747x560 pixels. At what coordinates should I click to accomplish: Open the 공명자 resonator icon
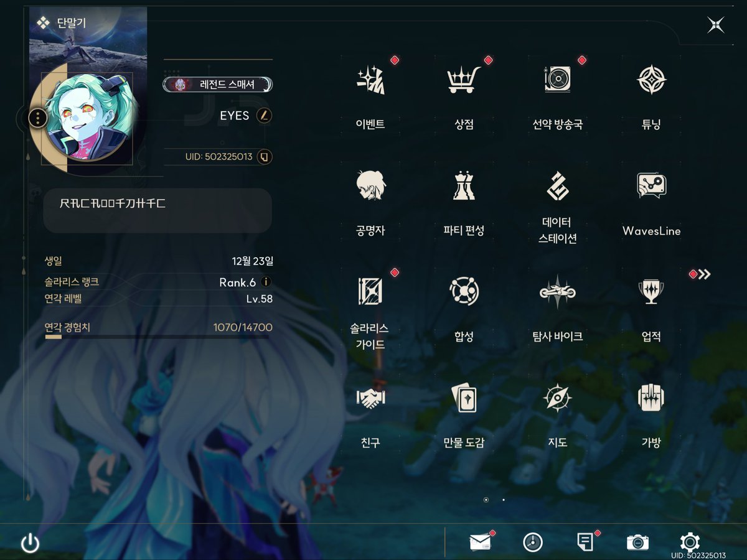pos(371,185)
